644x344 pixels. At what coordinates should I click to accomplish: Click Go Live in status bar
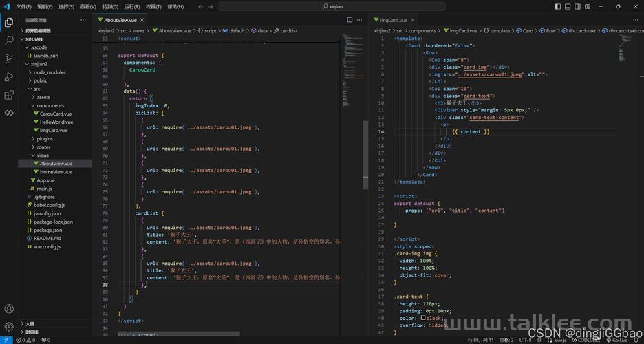617,340
